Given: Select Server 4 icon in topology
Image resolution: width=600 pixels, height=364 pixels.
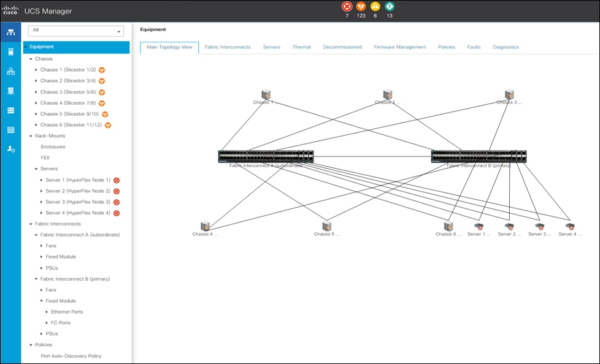Looking at the screenshot, I should 570,227.
